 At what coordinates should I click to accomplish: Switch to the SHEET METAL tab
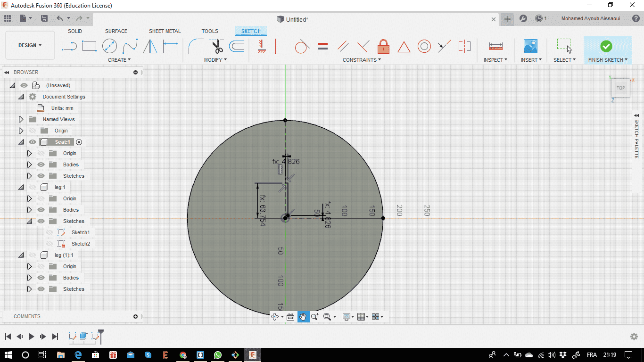[165, 31]
